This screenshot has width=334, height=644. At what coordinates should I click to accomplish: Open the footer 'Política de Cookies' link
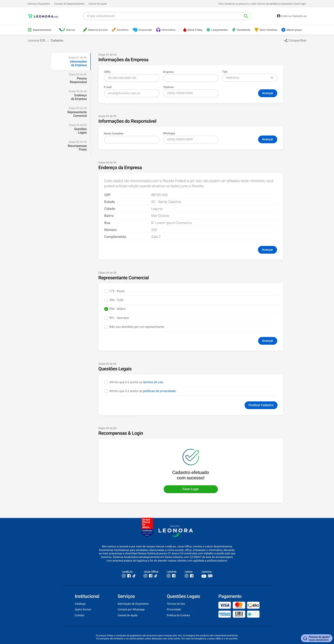(x=178, y=615)
